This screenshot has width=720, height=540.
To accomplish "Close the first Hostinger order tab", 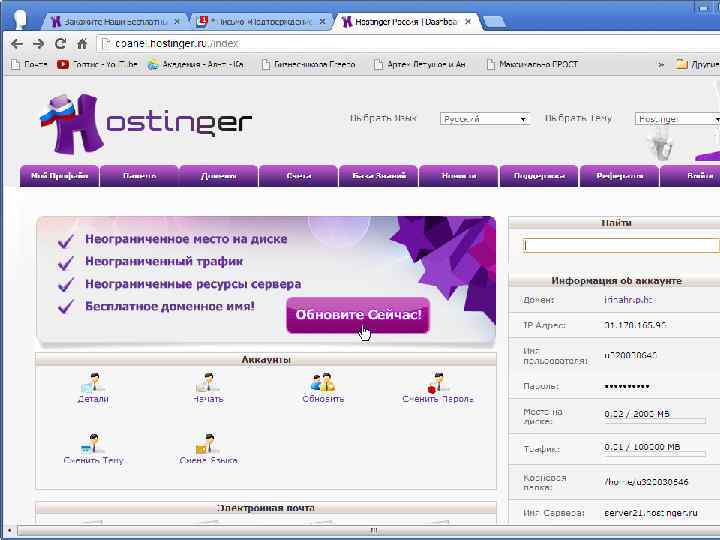I will pyautogui.click(x=177, y=22).
